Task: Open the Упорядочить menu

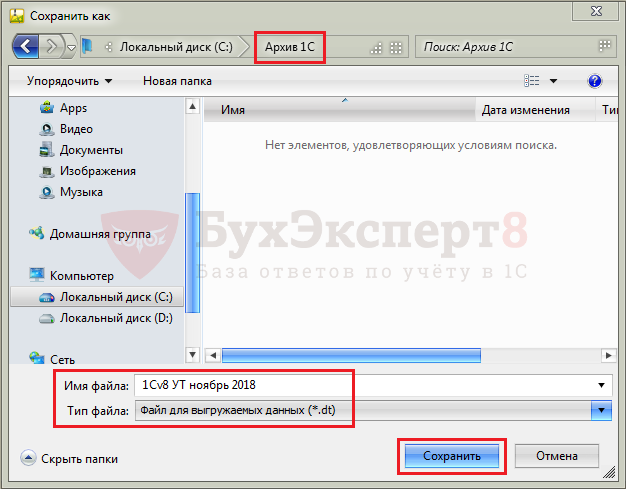Action: [x=69, y=81]
